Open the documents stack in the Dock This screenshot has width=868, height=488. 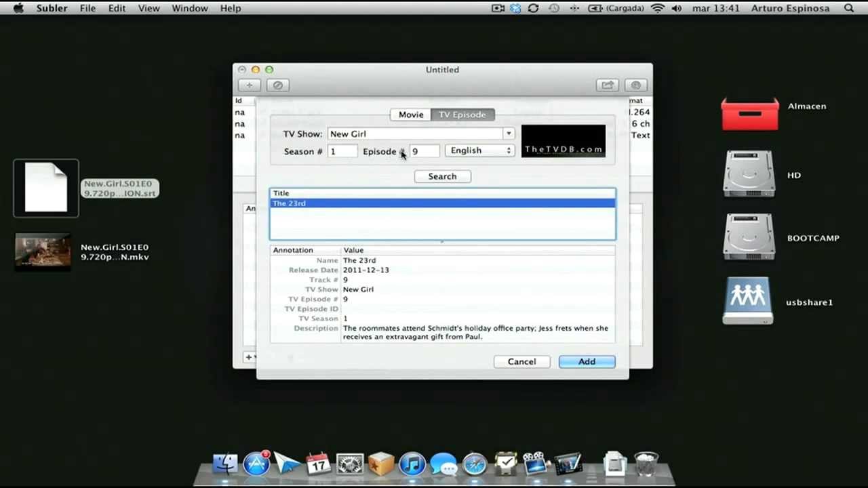tap(614, 464)
